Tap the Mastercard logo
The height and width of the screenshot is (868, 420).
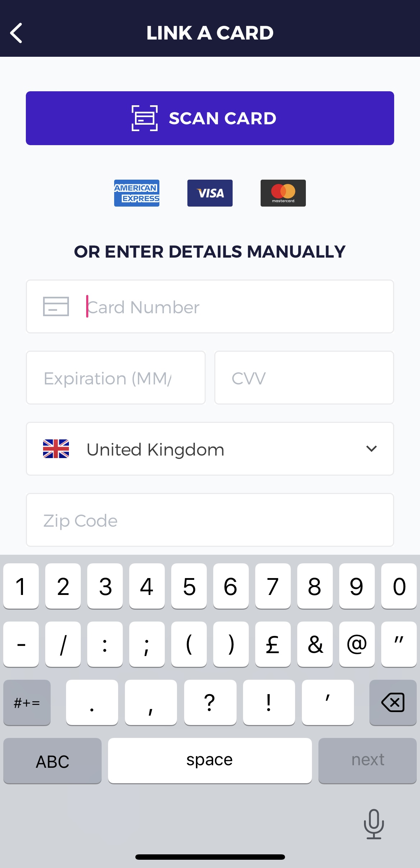click(283, 193)
